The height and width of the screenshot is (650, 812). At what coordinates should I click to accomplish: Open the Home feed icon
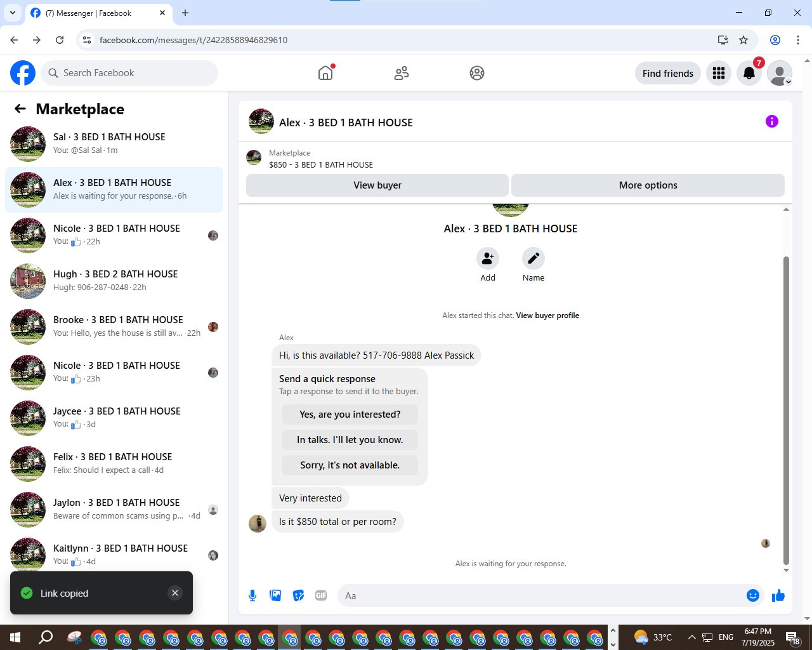(325, 73)
